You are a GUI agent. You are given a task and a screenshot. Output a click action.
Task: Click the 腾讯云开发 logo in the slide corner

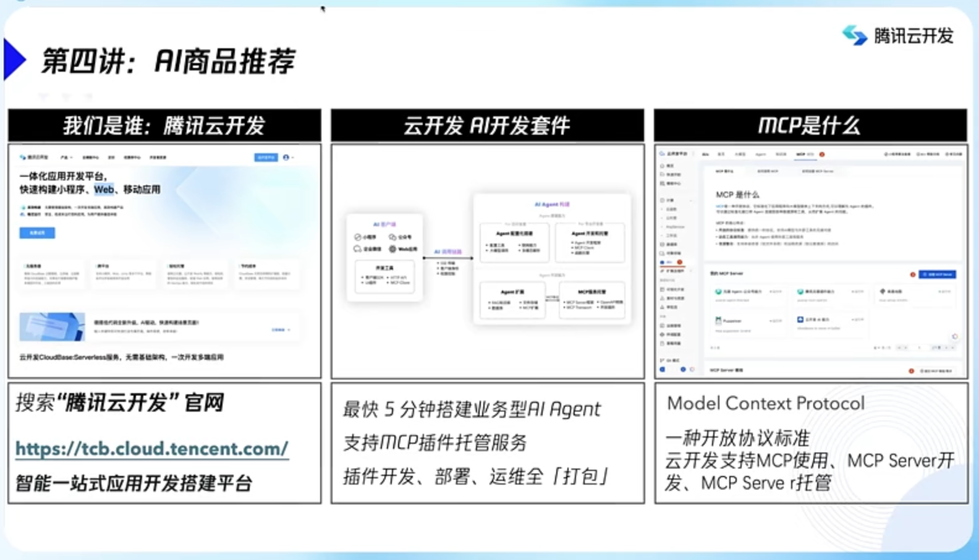(x=898, y=36)
